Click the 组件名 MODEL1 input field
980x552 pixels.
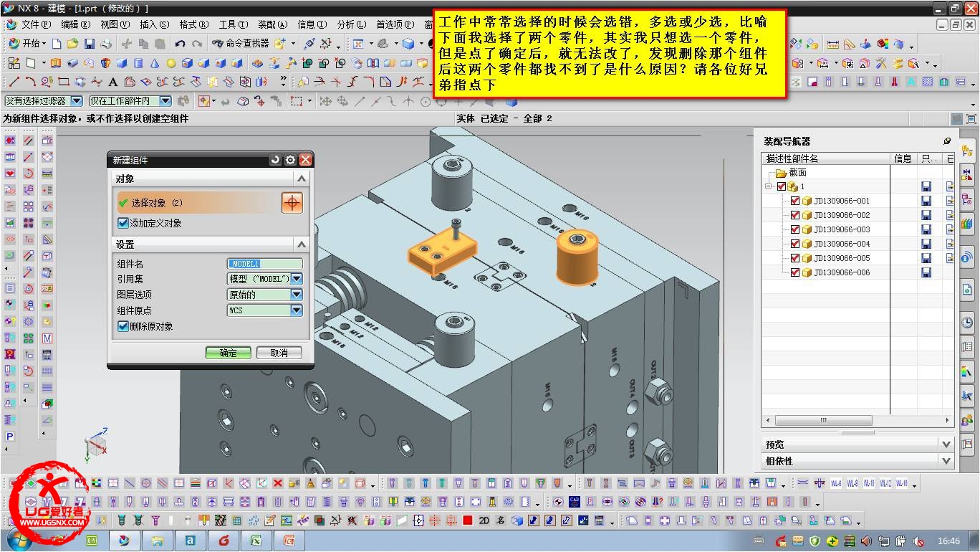click(x=265, y=264)
